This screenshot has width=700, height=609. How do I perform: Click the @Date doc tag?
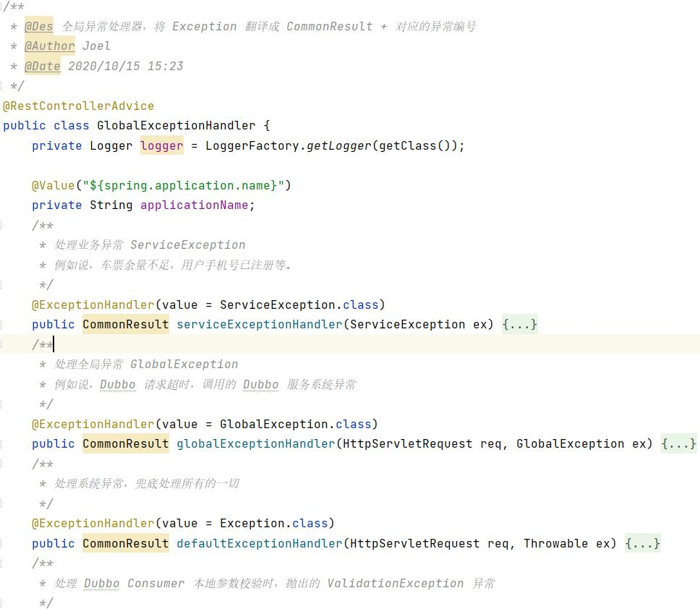coord(42,66)
